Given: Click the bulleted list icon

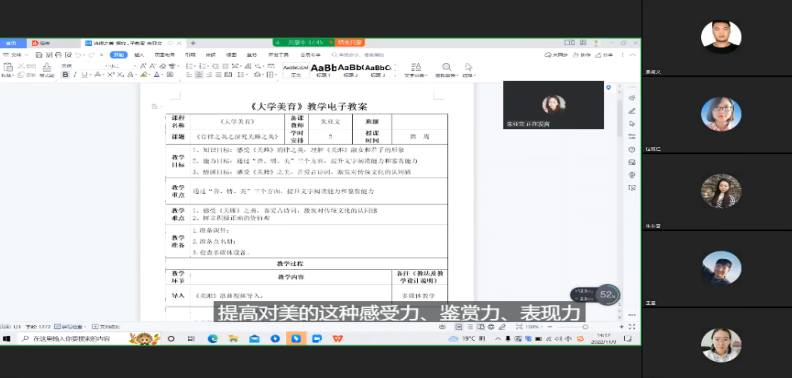Looking at the screenshot, I should [189, 66].
